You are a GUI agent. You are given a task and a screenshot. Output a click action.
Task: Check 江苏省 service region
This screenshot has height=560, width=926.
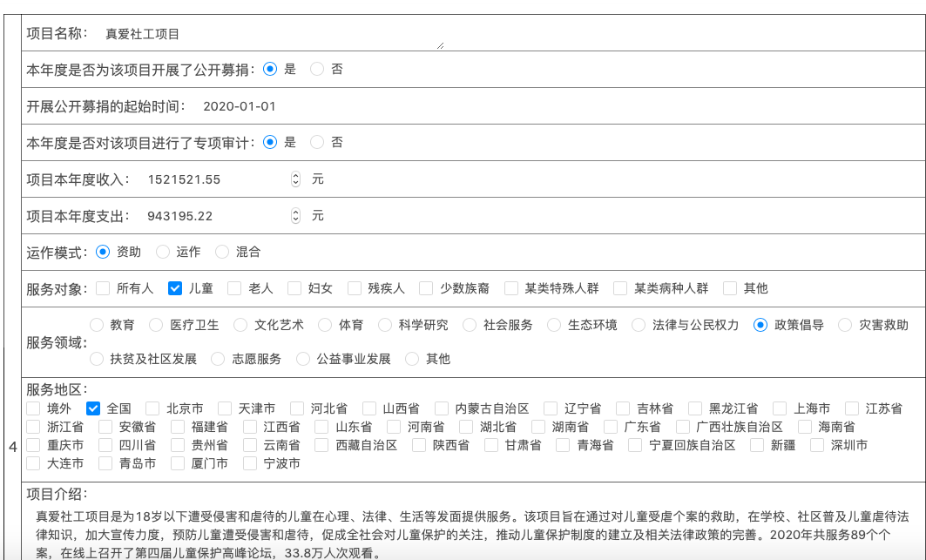852,408
